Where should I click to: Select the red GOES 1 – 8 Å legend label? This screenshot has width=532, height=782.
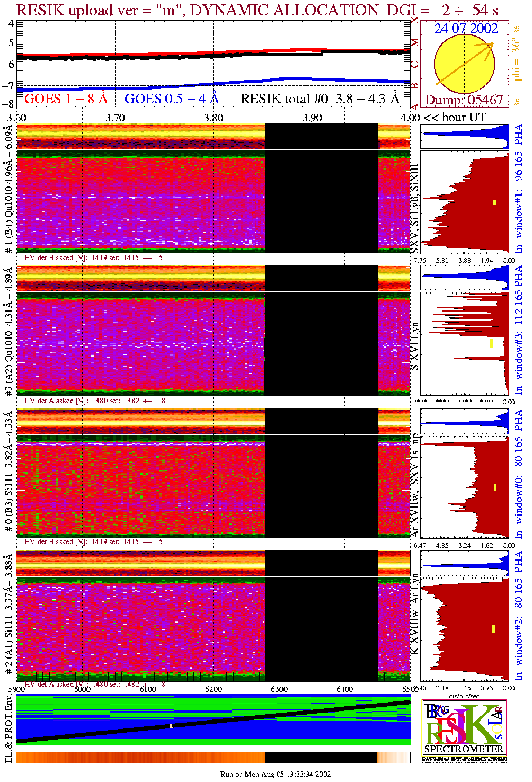[x=66, y=99]
